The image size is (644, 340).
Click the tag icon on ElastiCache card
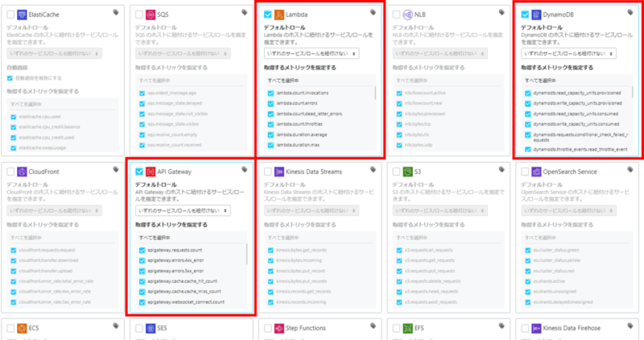[x=116, y=13]
